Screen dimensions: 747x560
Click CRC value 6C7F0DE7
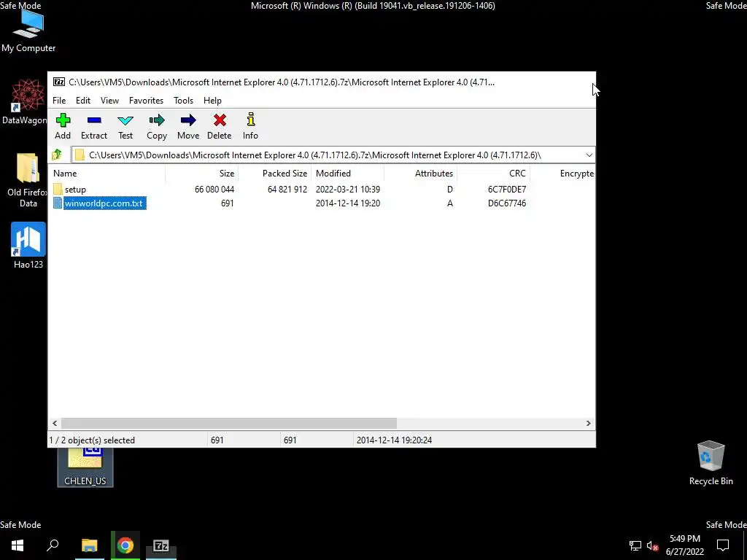pos(507,190)
